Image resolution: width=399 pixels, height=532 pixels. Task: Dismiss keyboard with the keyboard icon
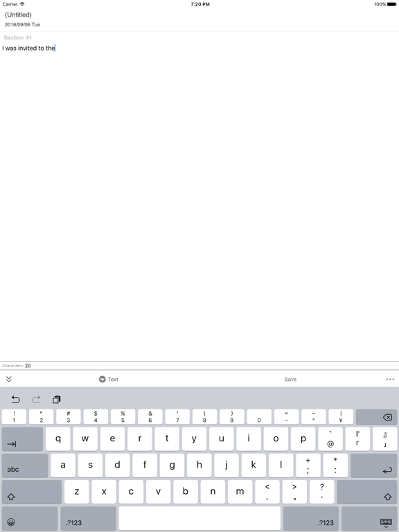pyautogui.click(x=369, y=518)
